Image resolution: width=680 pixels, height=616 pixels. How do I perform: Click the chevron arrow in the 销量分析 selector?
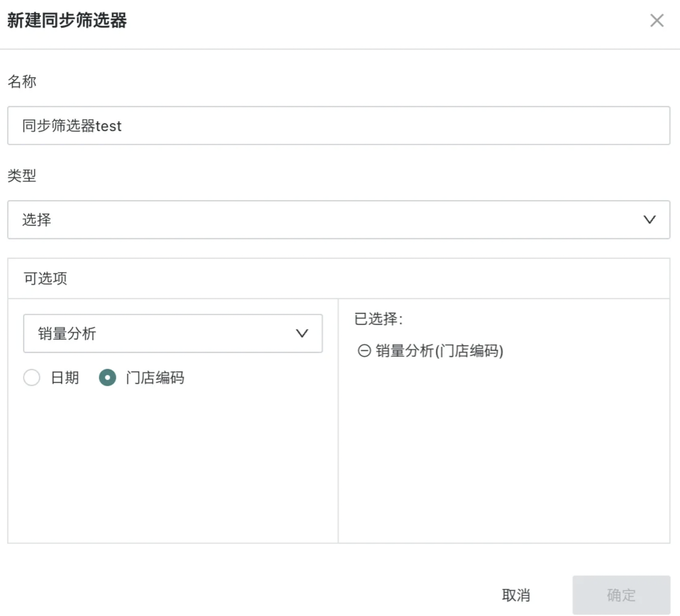302,333
